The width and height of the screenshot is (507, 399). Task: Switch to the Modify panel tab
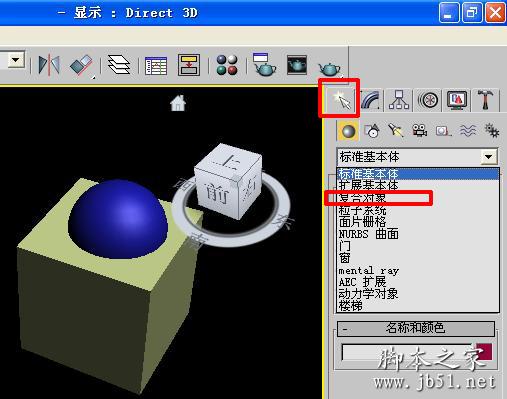click(x=370, y=99)
